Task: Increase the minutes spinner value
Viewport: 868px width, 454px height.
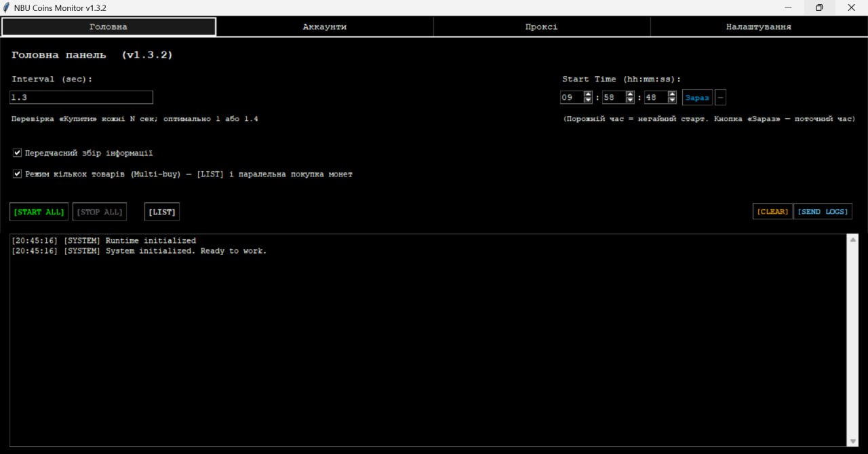Action: 630,94
